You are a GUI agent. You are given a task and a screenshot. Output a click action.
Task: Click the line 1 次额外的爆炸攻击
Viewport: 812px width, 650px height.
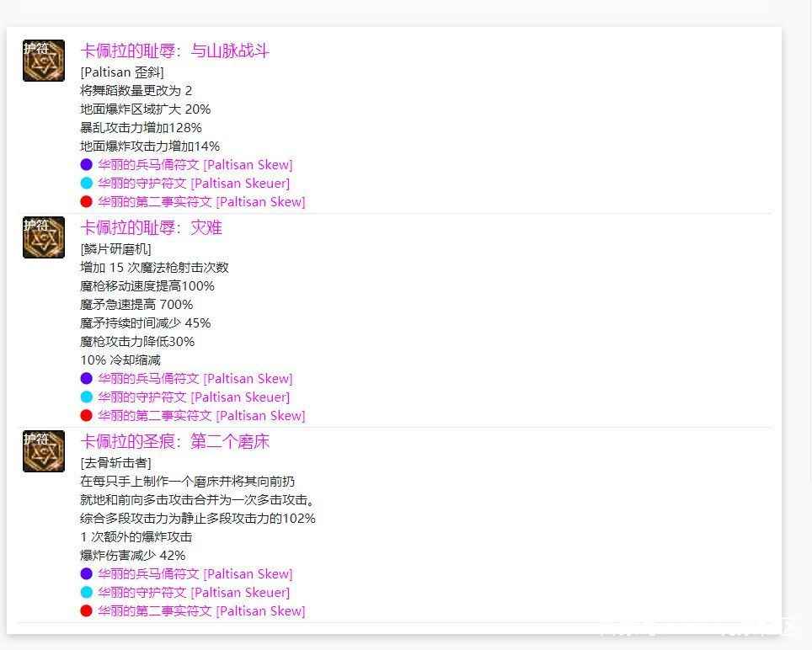click(x=136, y=537)
